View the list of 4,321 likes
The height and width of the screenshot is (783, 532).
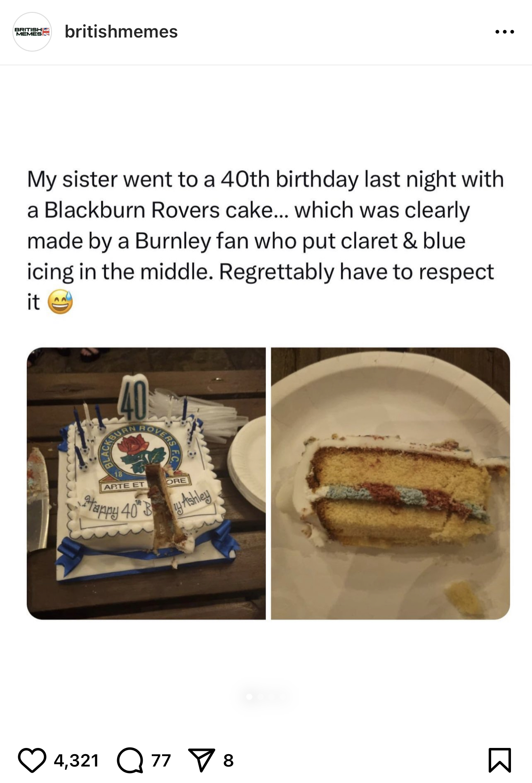pos(77,760)
